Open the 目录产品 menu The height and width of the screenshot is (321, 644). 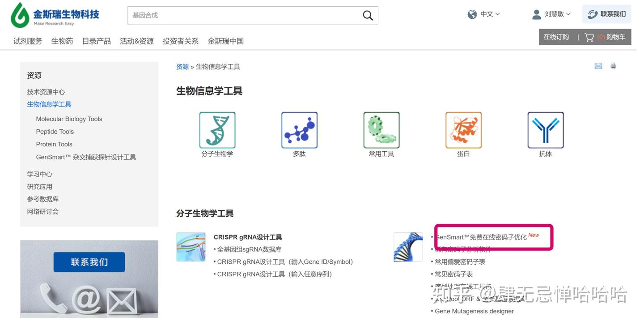[x=97, y=41]
